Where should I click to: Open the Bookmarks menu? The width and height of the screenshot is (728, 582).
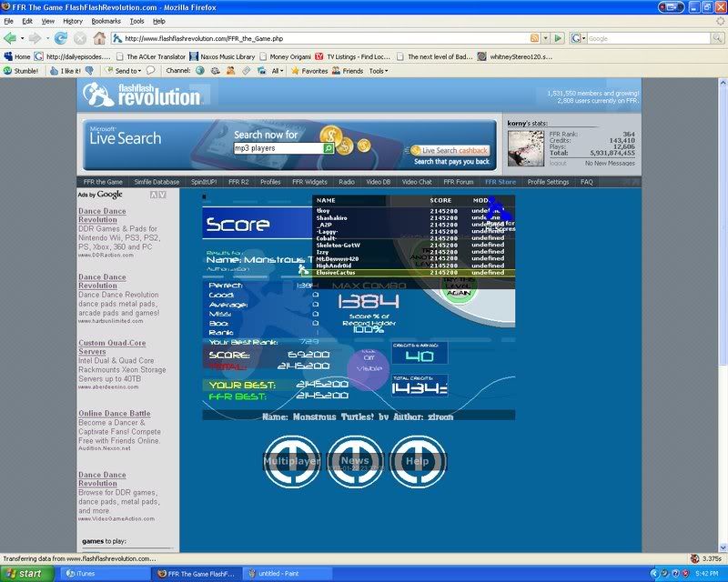(x=106, y=20)
